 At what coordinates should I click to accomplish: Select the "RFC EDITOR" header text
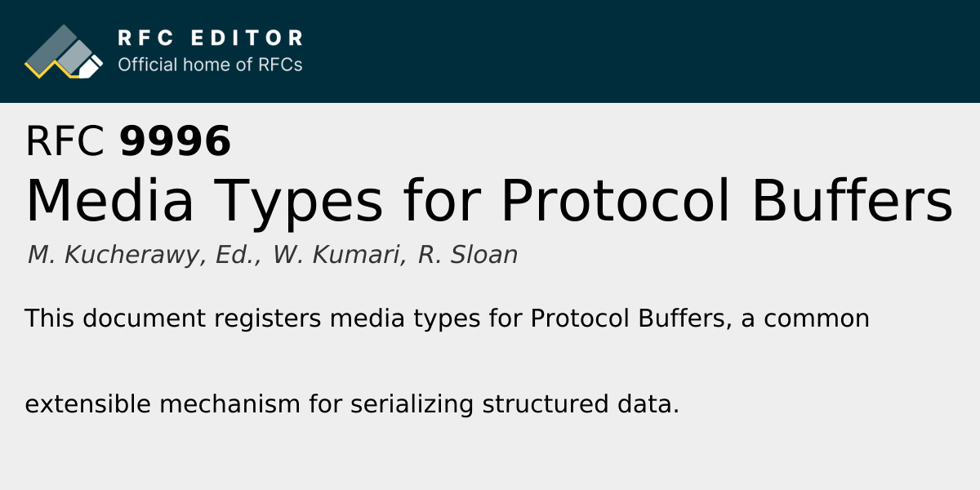point(211,38)
